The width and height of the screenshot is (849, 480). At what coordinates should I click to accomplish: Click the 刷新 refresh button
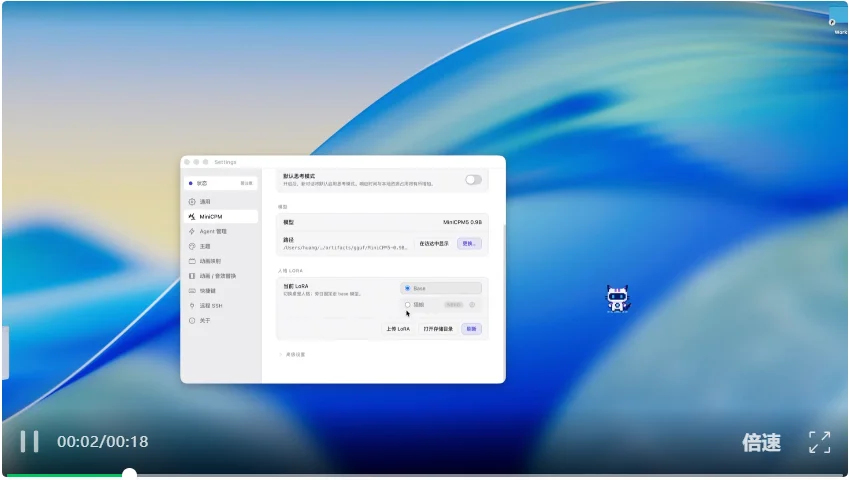(472, 329)
